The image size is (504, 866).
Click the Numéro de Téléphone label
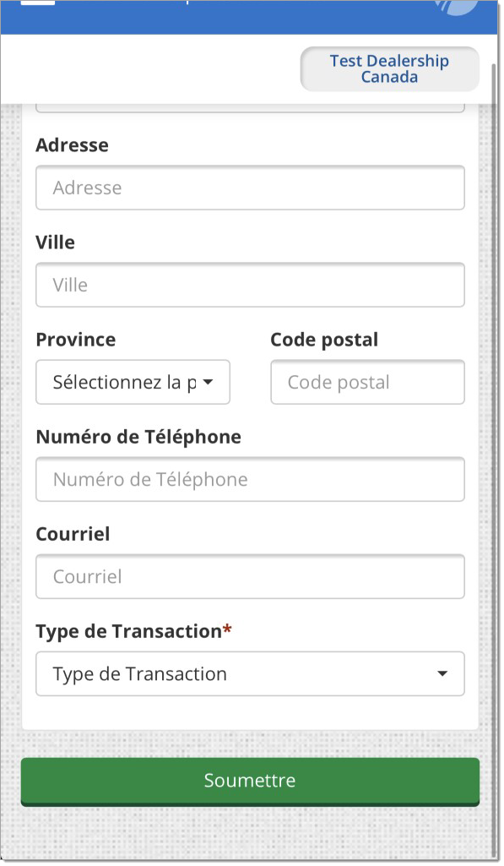(138, 437)
